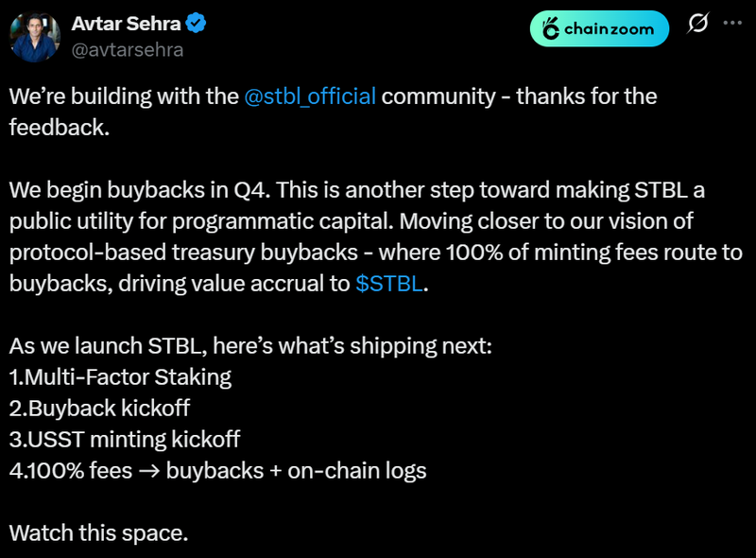This screenshot has width=756, height=558.
Task: Open the @avtarsehra handle link
Action: click(128, 50)
